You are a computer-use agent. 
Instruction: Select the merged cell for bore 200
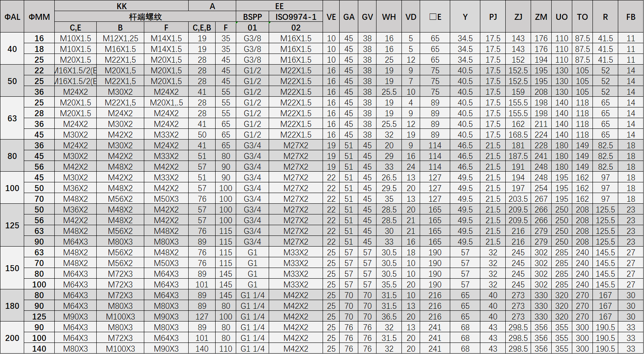point(12,338)
